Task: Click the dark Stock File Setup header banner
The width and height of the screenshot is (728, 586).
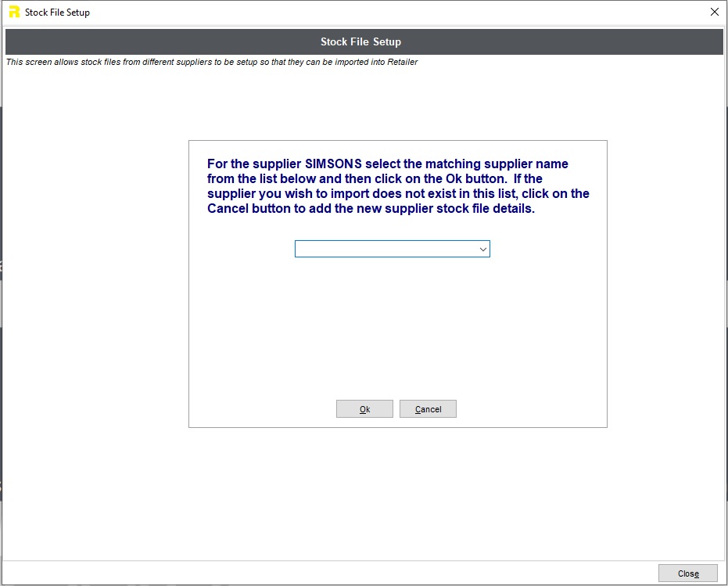Action: (x=360, y=41)
